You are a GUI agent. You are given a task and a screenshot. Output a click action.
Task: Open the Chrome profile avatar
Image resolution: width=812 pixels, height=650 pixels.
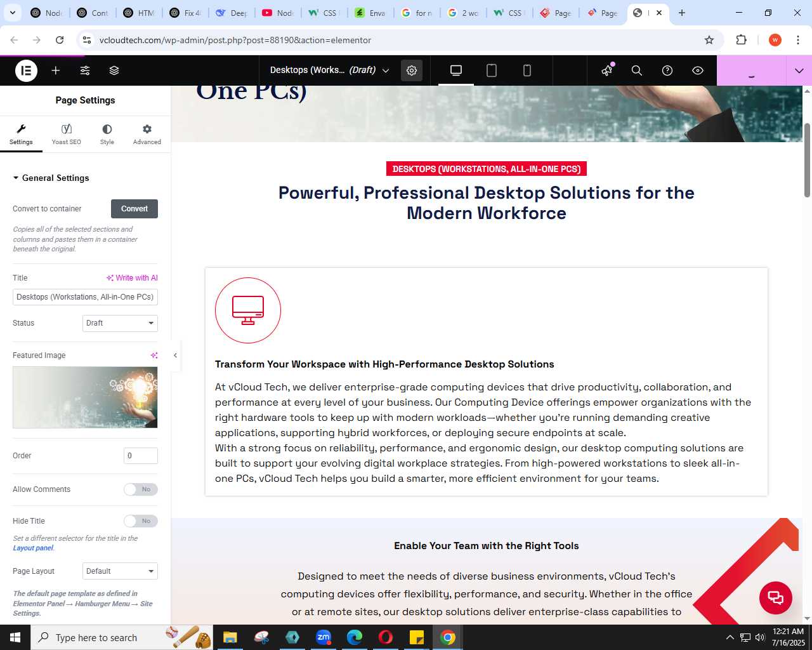tap(775, 40)
